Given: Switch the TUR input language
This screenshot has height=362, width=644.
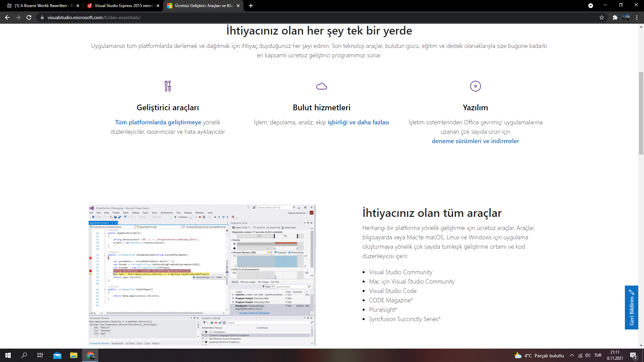Looking at the screenshot, I should click(x=598, y=355).
